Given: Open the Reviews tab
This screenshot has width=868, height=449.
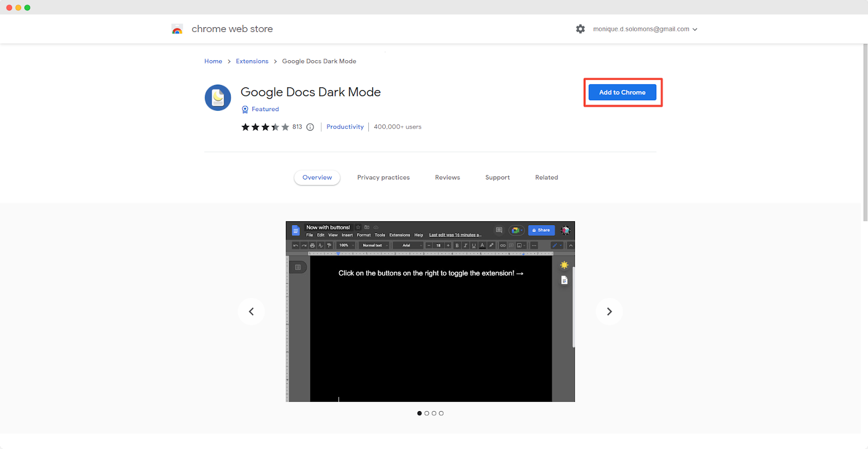Looking at the screenshot, I should point(447,178).
